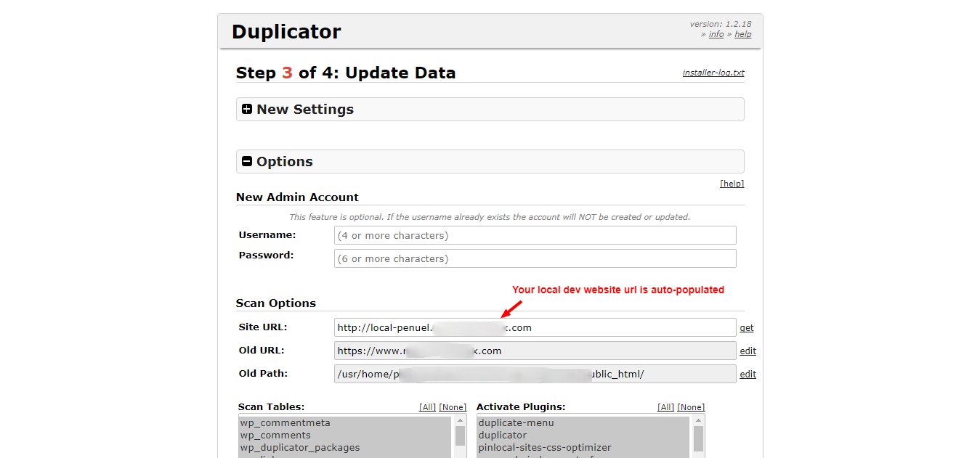
Task: Click the Old URL field
Action: coord(535,351)
